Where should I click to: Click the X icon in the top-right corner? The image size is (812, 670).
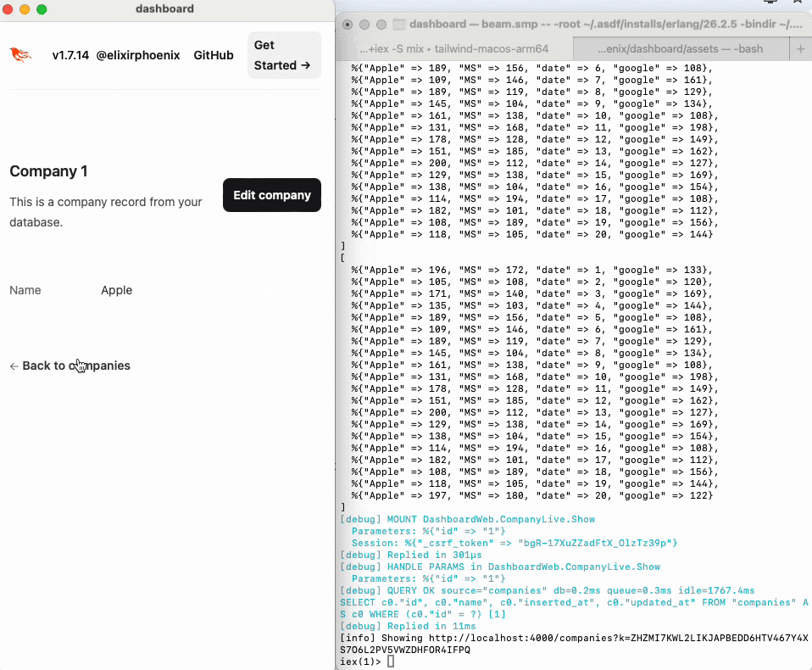click(x=797, y=4)
